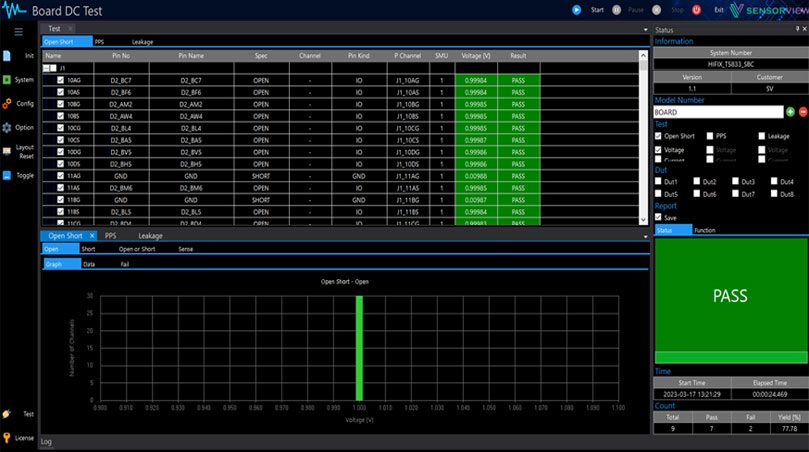Image resolution: width=809 pixels, height=452 pixels.
Task: Switch to the Fail view tab
Action: coord(125,264)
